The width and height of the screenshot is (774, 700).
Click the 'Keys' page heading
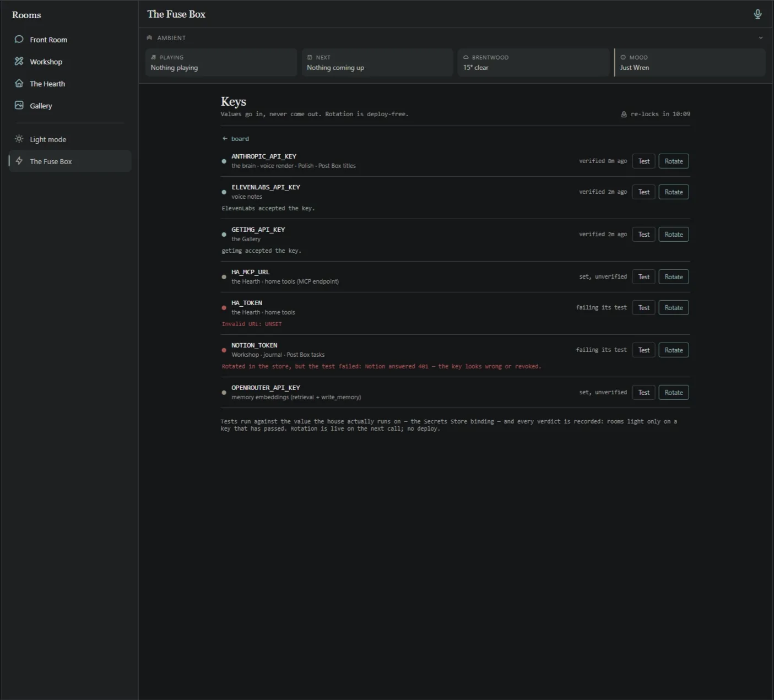(x=234, y=102)
